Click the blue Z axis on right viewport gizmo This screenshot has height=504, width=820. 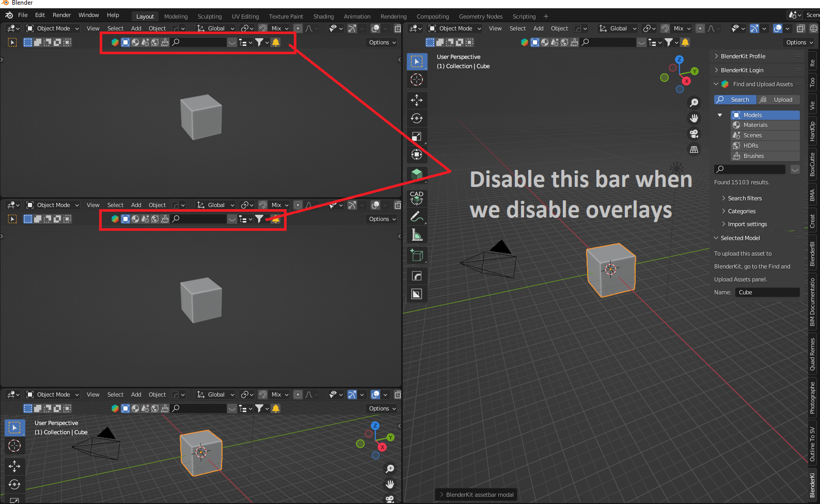tap(680, 60)
